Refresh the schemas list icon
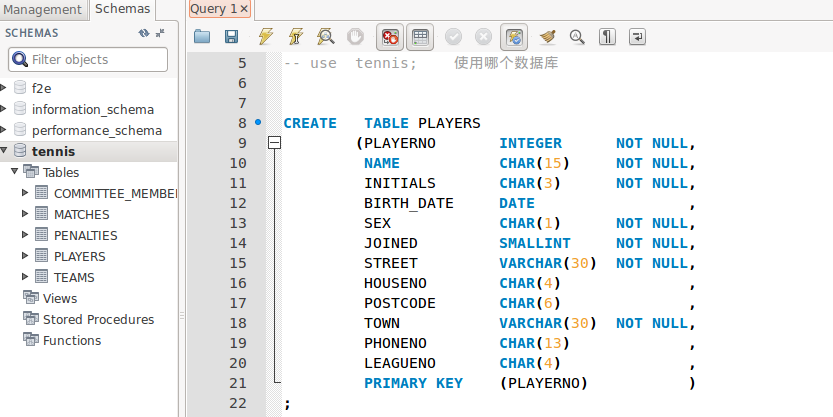 143,33
